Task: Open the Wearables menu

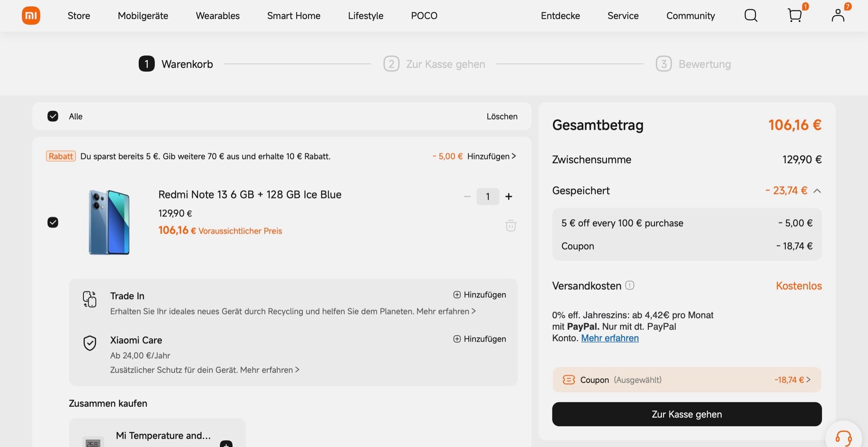Action: 217,16
